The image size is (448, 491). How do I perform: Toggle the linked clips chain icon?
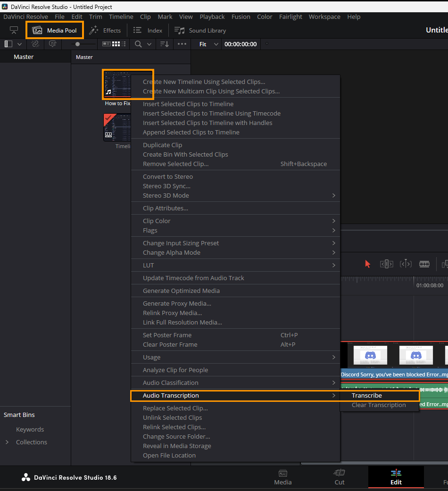[35, 44]
